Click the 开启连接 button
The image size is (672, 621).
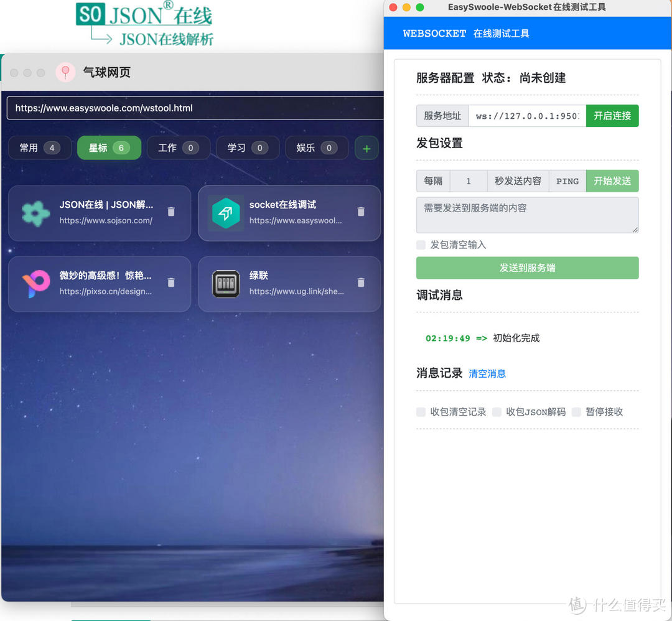[x=612, y=116]
